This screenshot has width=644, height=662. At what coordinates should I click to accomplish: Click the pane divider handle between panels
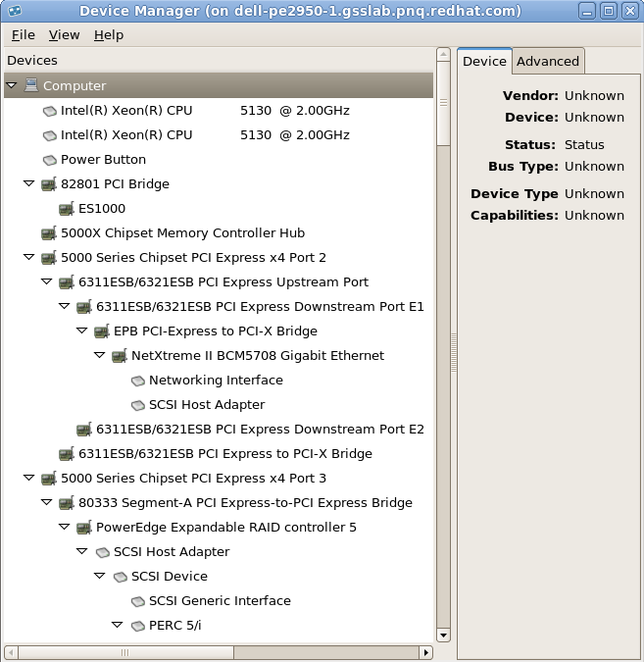click(x=454, y=352)
